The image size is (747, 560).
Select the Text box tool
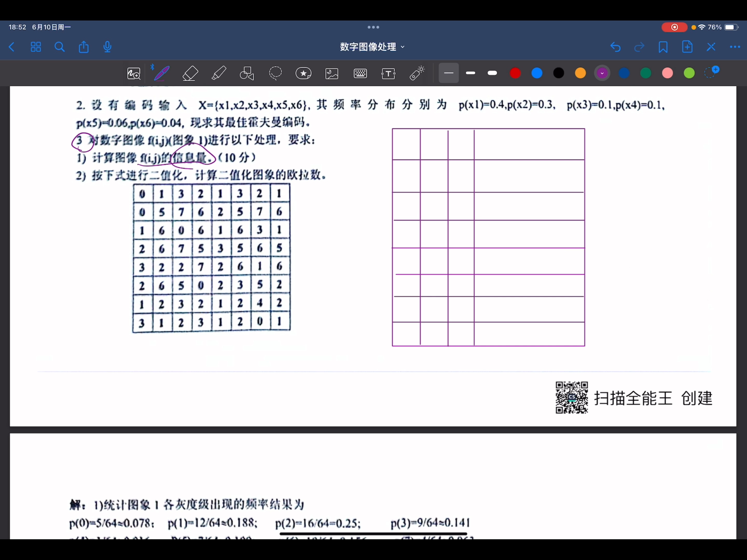[x=388, y=73]
